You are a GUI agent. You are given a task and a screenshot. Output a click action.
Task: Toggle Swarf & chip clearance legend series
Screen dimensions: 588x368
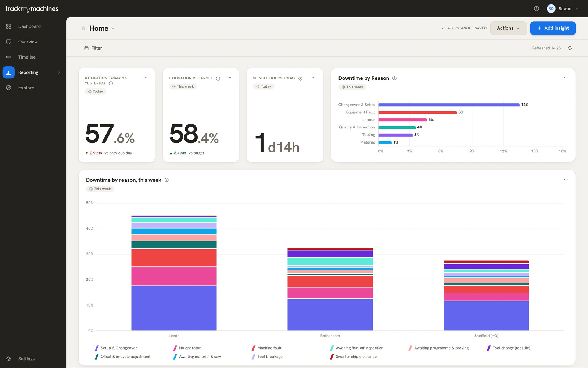(x=353, y=357)
